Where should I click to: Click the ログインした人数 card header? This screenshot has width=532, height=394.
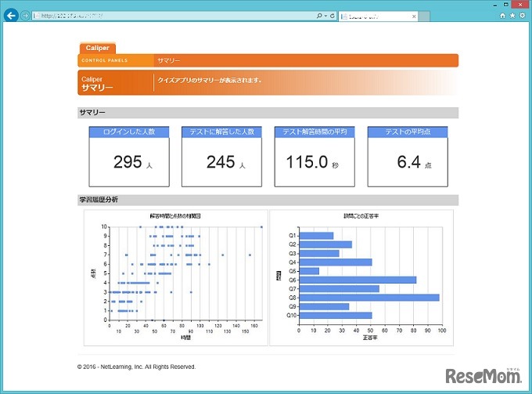[x=128, y=132]
